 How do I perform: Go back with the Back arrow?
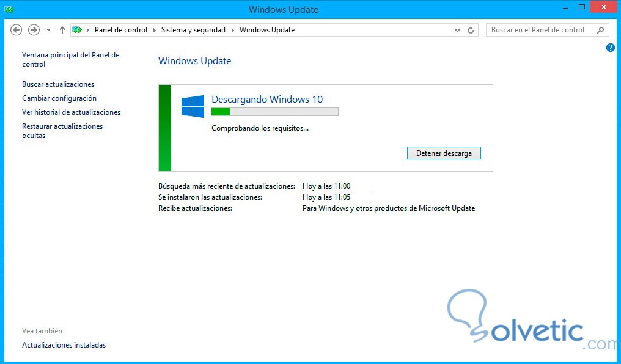(17, 30)
